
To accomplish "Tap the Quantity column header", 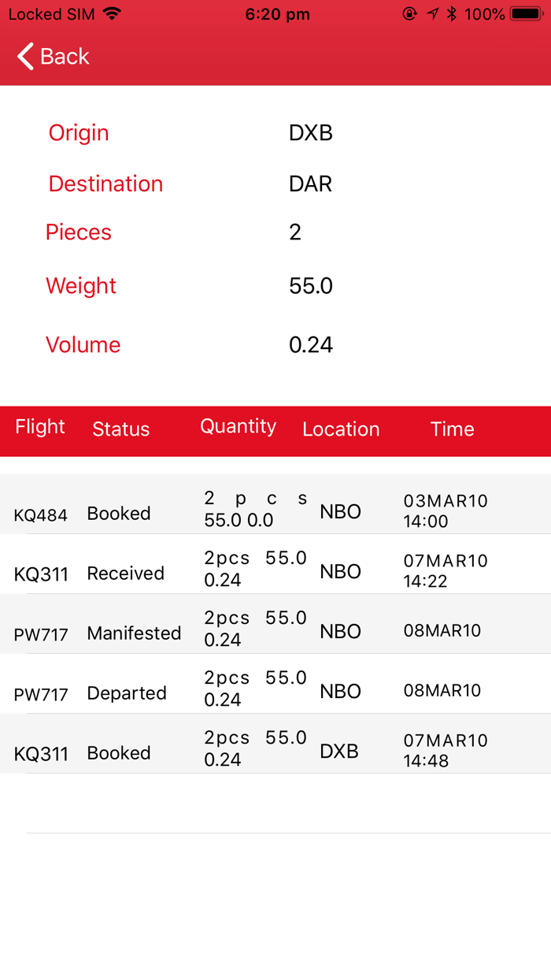I will (238, 426).
